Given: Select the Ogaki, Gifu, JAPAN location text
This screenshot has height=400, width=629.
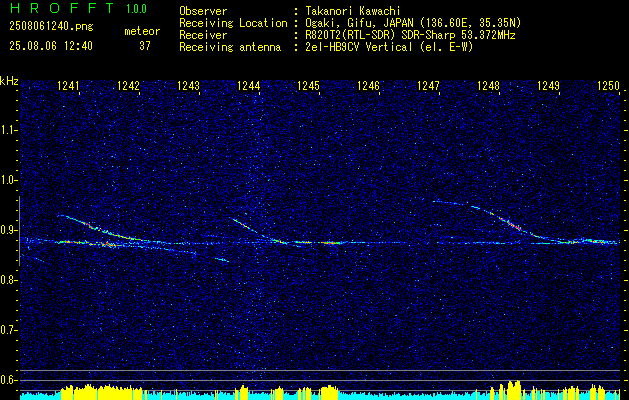Looking at the screenshot, I should click(x=413, y=23).
